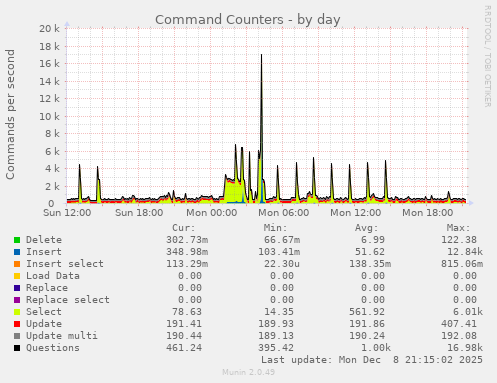
Task: Click the Min: column header
Action: click(x=275, y=228)
